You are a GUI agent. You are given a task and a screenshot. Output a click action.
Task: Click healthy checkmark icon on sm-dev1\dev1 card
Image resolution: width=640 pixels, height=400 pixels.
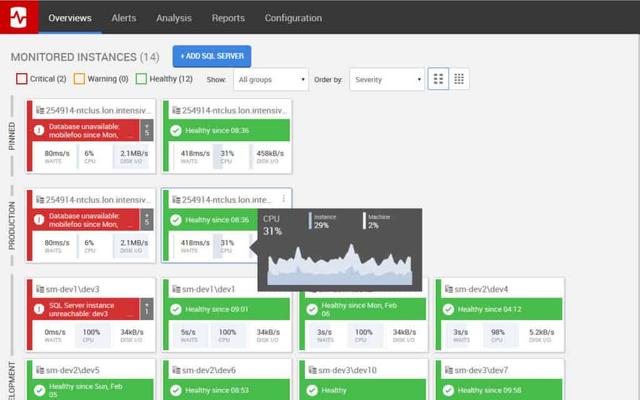[175, 310]
